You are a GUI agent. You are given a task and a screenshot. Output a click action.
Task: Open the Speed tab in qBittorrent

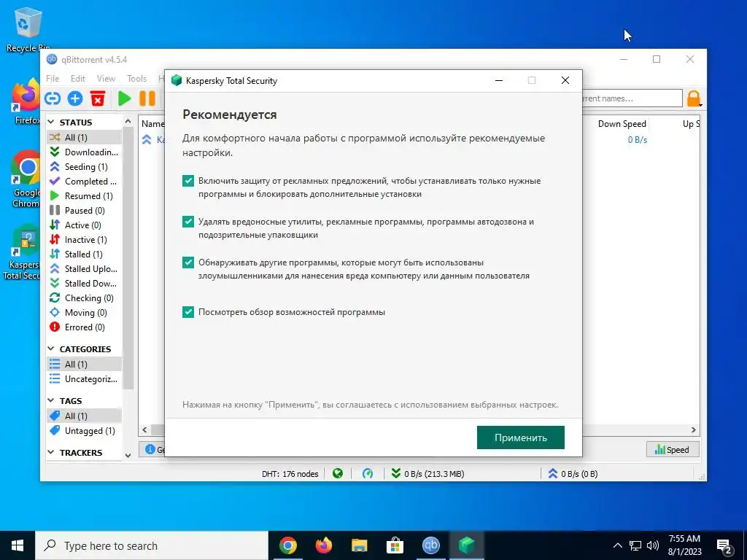(x=672, y=449)
